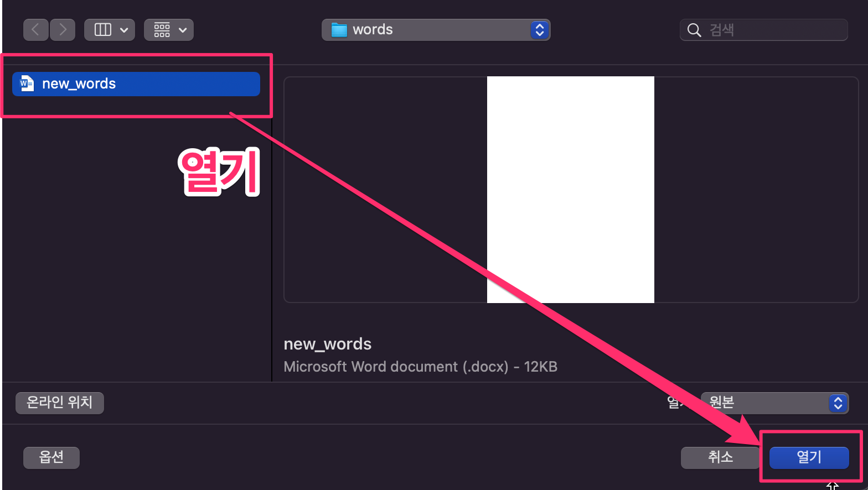Image resolution: width=868 pixels, height=490 pixels.
Task: Select the Microsoft Word document (.docx) - 12KB text
Action: [x=421, y=367]
